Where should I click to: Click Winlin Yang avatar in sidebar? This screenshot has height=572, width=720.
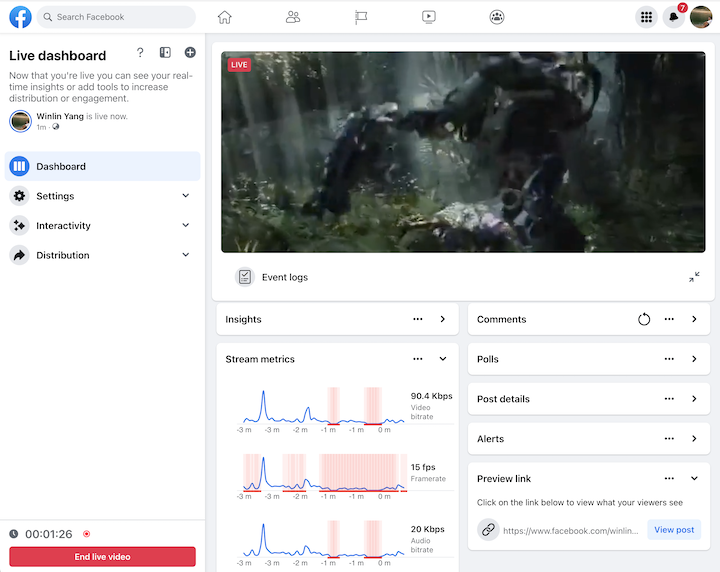click(20, 121)
